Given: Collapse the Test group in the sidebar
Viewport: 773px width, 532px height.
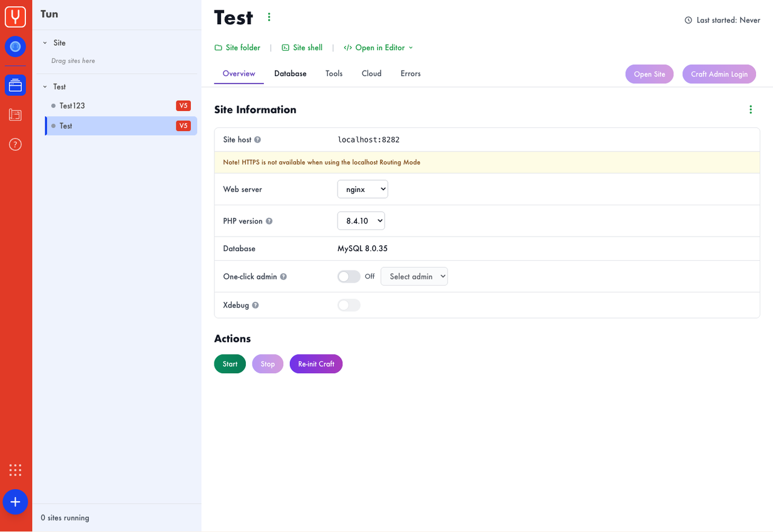Looking at the screenshot, I should pyautogui.click(x=45, y=86).
